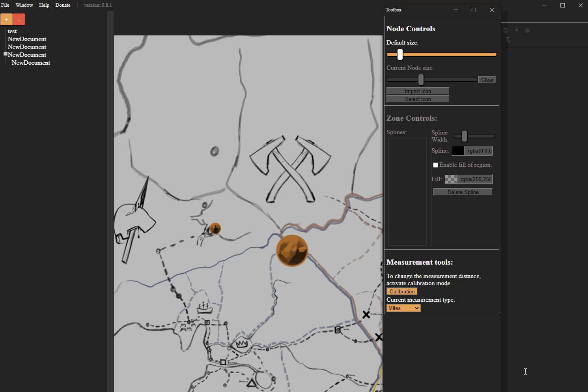The height and width of the screenshot is (392, 588).
Task: Enable fill of region checkbox
Action: click(x=435, y=165)
